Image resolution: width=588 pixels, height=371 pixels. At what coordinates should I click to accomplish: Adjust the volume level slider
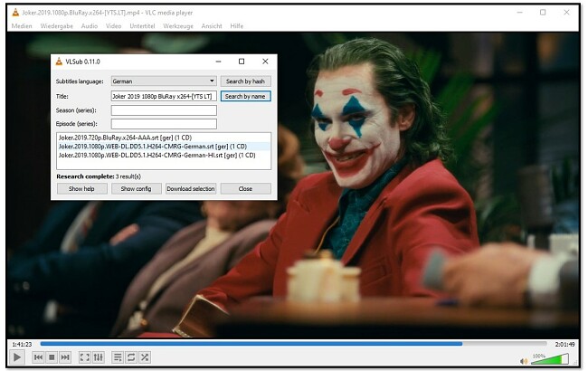(x=550, y=360)
